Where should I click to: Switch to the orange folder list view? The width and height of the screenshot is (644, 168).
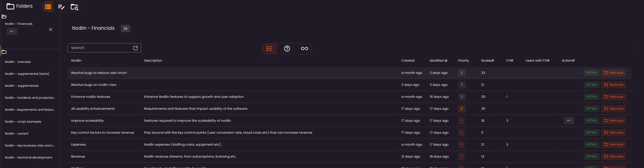48,7
